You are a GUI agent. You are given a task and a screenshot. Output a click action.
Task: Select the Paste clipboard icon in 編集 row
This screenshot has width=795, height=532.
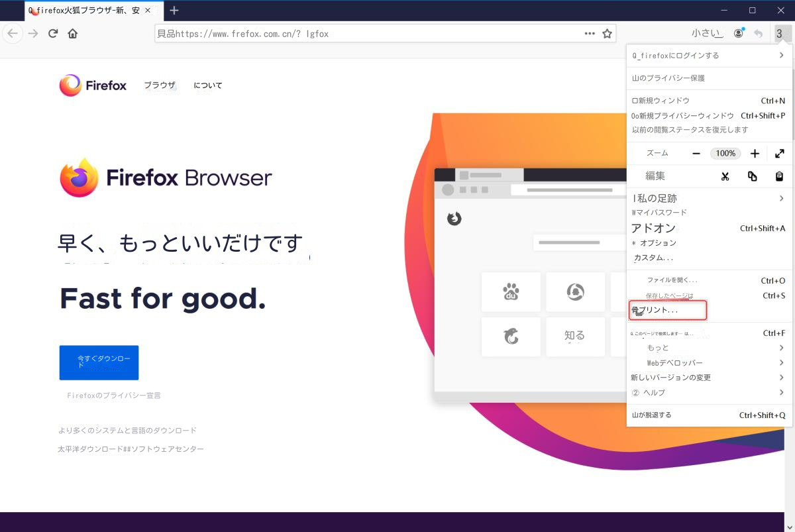[779, 176]
